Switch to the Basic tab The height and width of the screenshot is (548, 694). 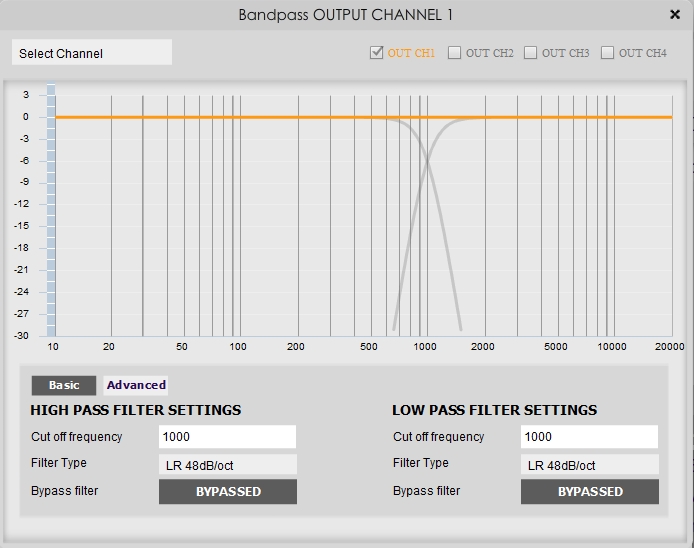[64, 385]
